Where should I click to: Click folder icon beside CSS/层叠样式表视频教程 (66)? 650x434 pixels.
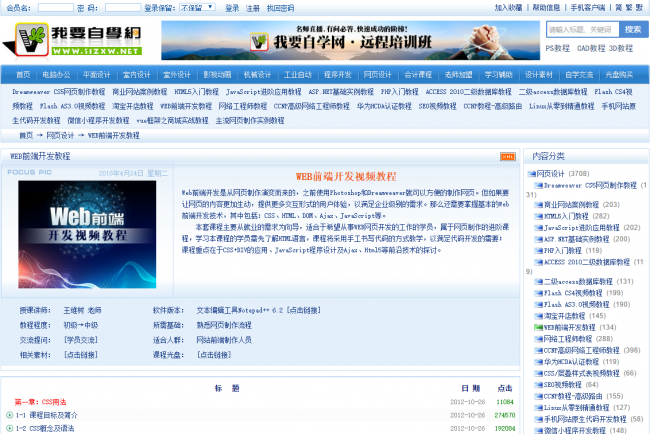coord(538,373)
